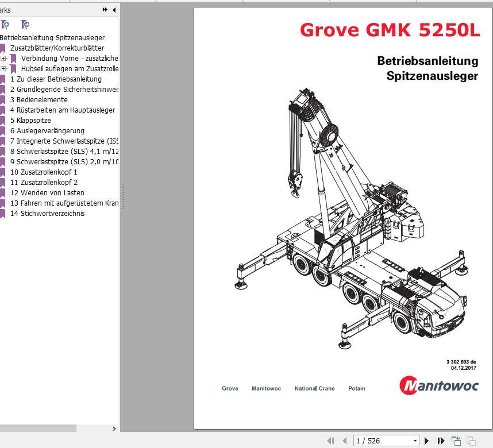Click the Spitzenausleger heading on the page
493x448 pixels.
point(432,76)
